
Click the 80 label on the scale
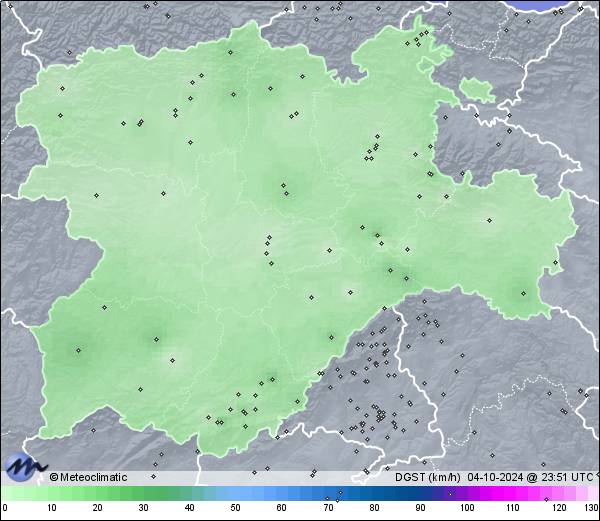(x=374, y=508)
